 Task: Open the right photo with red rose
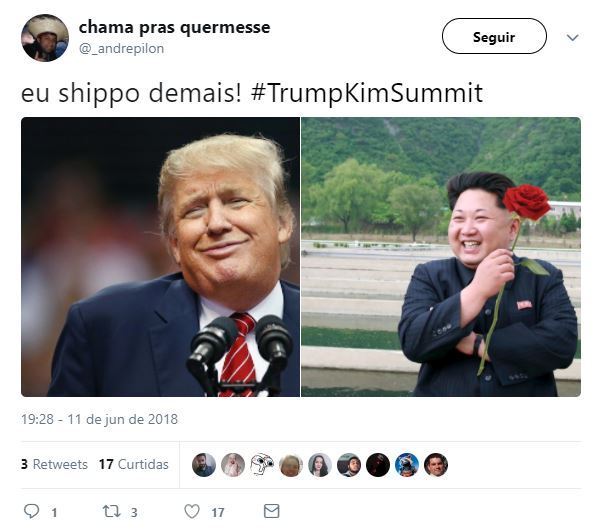pyautogui.click(x=441, y=257)
